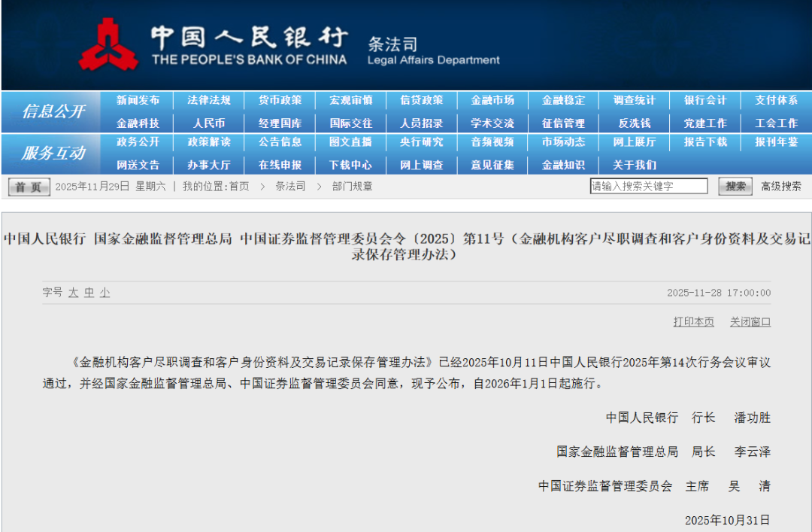Open 工会工作 menu item
The image size is (812, 532).
point(776,123)
